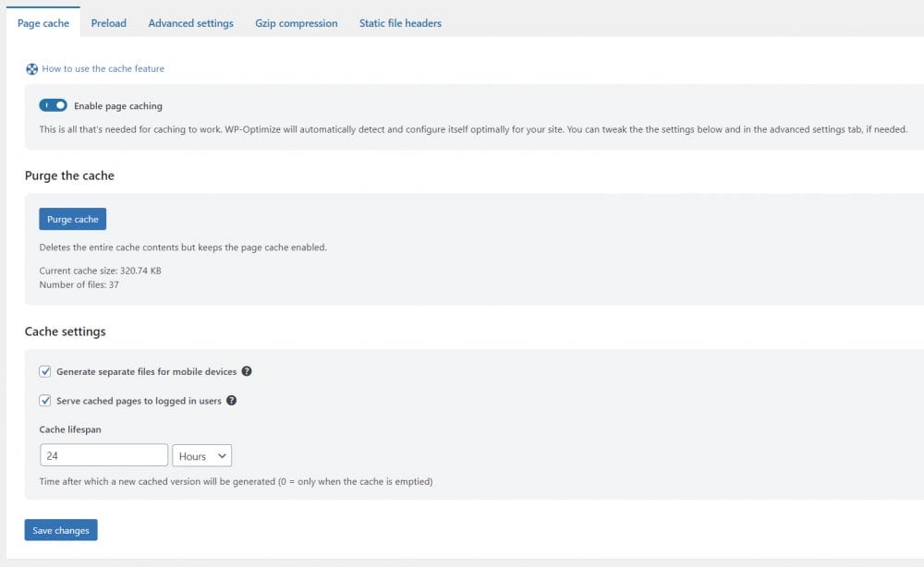This screenshot has width=924, height=567.
Task: Click the Save changes button
Action: click(x=61, y=530)
